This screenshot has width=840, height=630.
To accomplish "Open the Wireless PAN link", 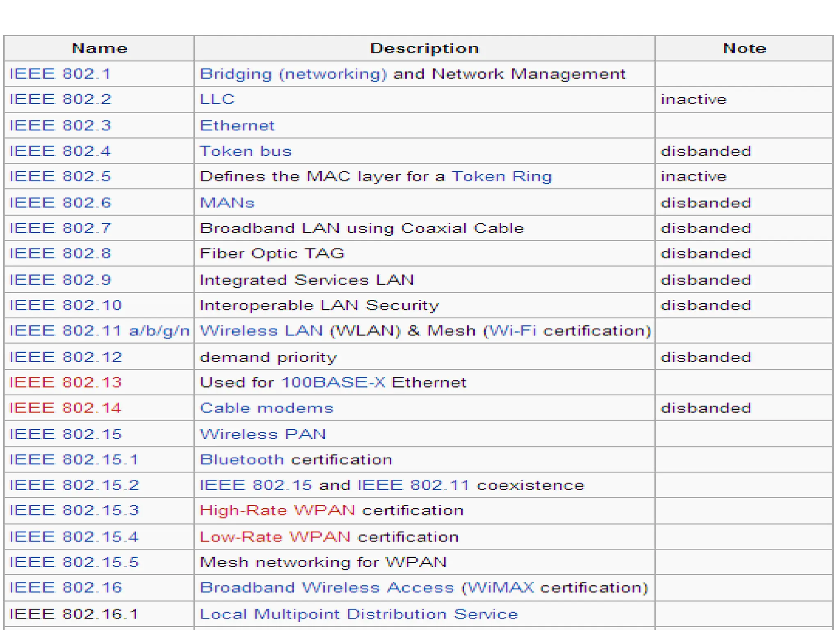I will pos(262,434).
